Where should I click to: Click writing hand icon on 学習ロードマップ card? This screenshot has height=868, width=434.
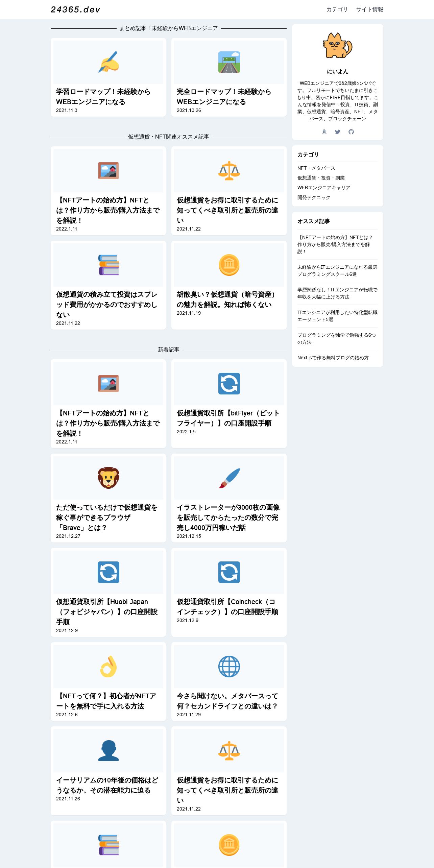(108, 62)
